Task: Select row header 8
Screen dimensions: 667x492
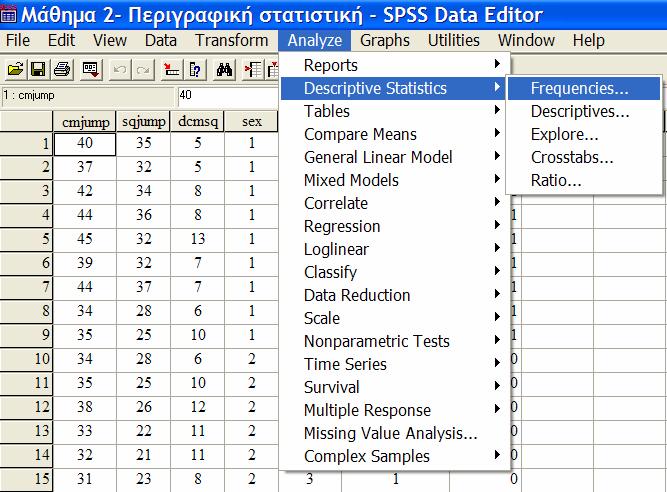Action: pyautogui.click(x=26, y=311)
